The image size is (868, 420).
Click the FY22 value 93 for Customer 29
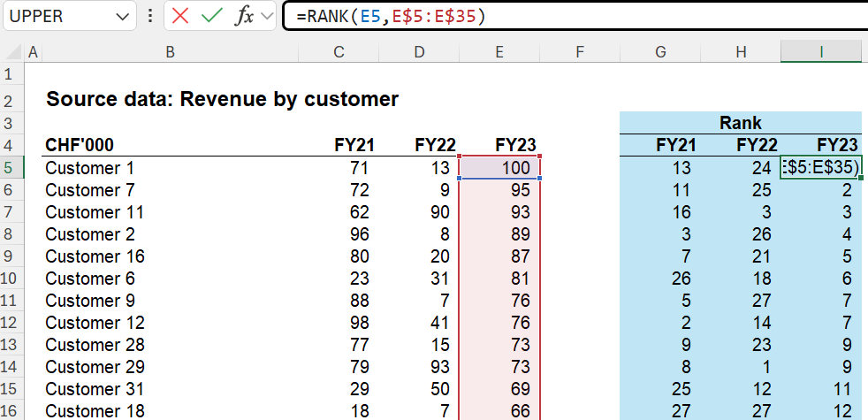tap(439, 366)
